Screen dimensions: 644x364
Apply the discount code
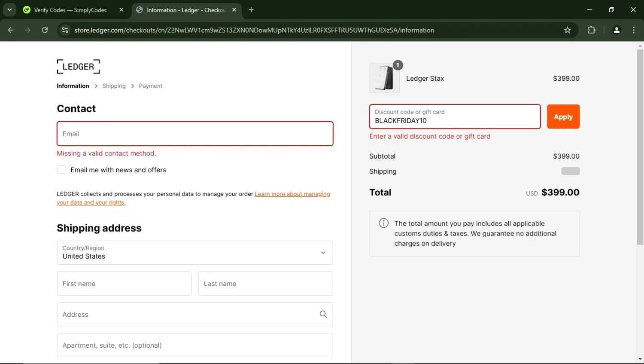[x=563, y=116]
